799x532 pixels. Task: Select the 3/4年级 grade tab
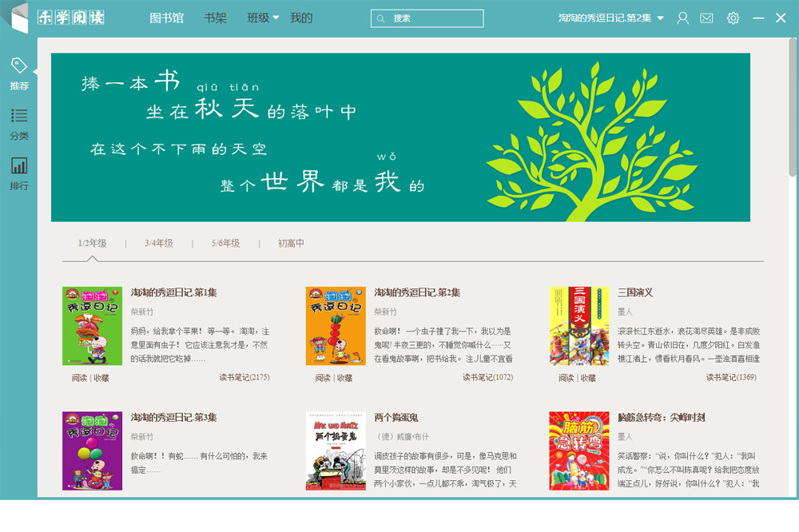click(x=159, y=244)
